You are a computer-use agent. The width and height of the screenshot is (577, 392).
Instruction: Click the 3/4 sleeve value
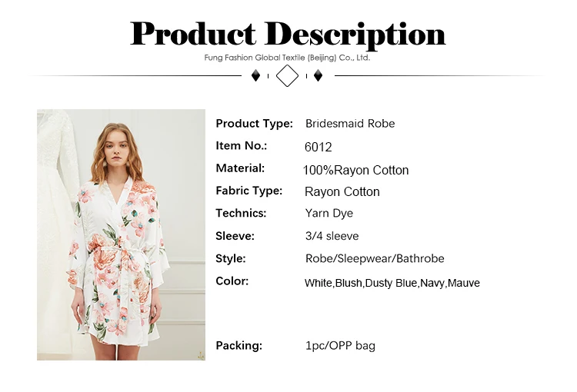[x=332, y=236]
